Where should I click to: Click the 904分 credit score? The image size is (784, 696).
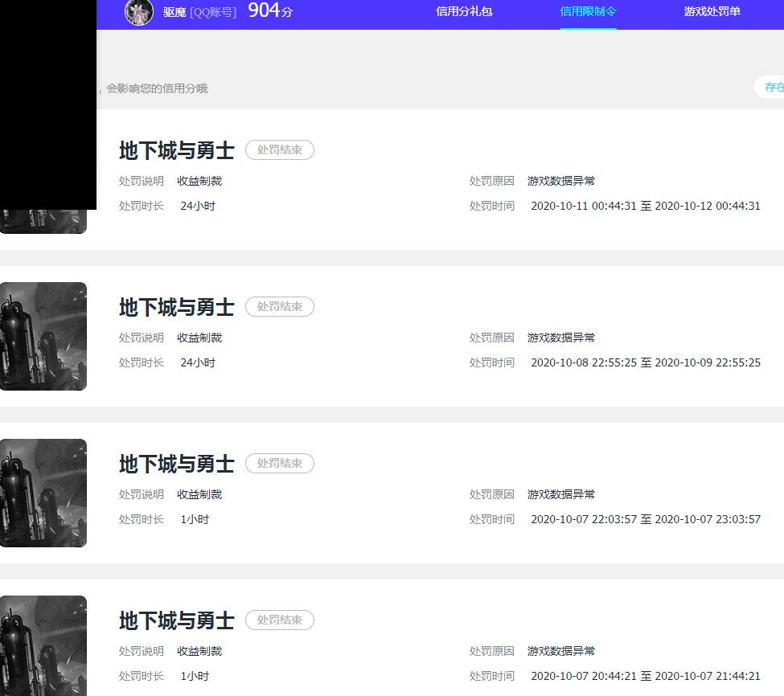[x=269, y=11]
